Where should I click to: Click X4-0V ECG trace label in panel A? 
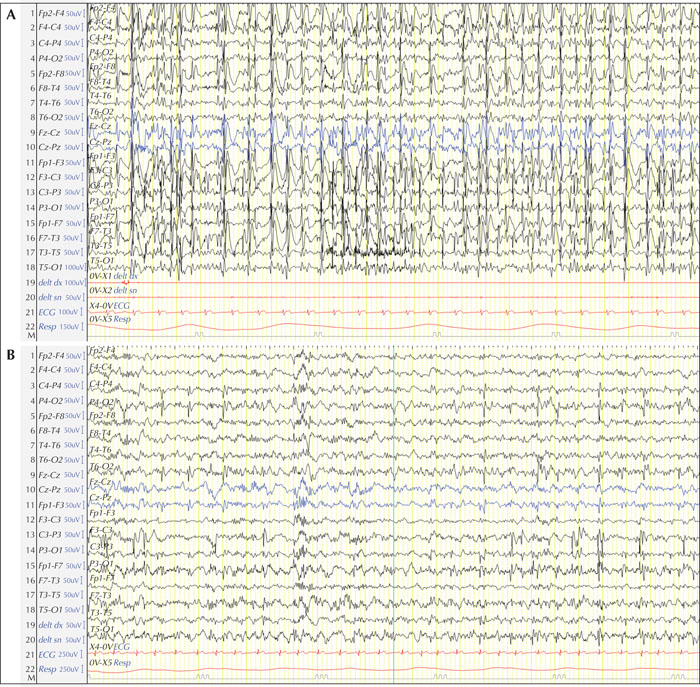[110, 305]
